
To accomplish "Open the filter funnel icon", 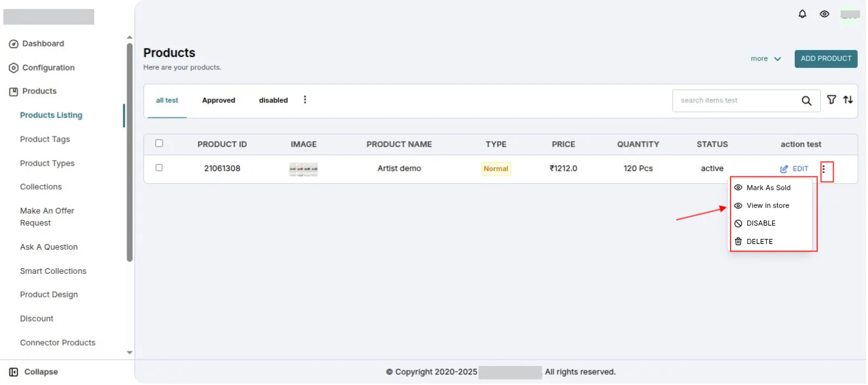I will click(x=831, y=100).
